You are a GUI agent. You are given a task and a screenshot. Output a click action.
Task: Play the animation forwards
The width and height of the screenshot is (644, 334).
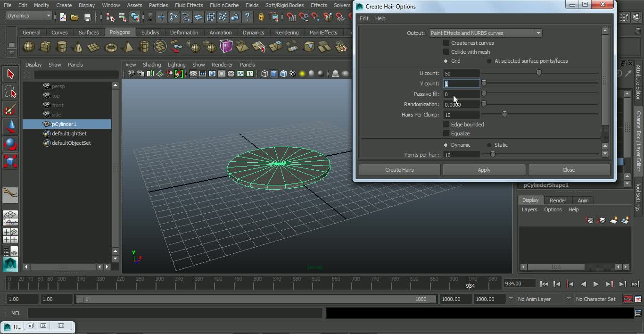pyautogui.click(x=596, y=284)
